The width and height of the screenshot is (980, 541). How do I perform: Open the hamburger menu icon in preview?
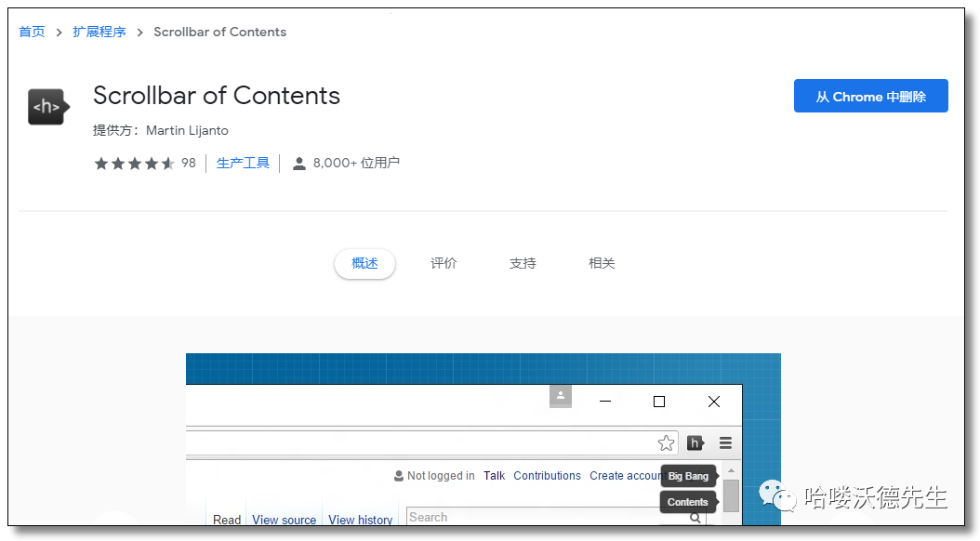(725, 442)
